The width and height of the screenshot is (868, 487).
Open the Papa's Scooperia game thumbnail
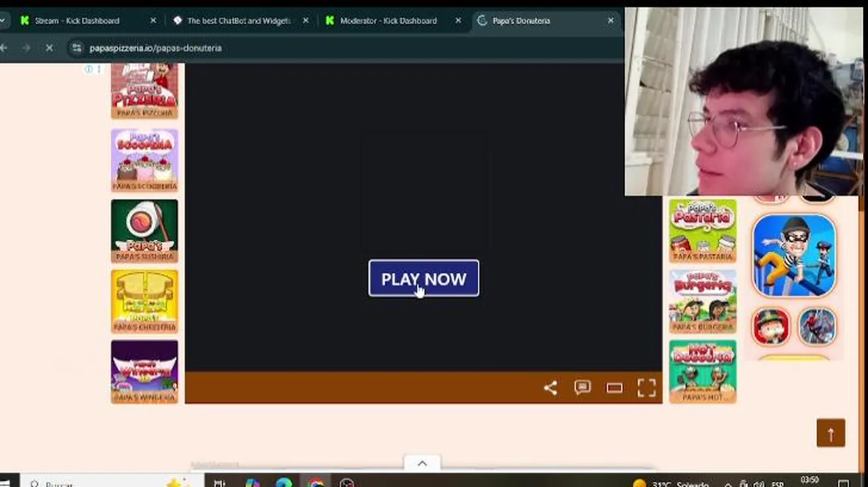point(145,160)
